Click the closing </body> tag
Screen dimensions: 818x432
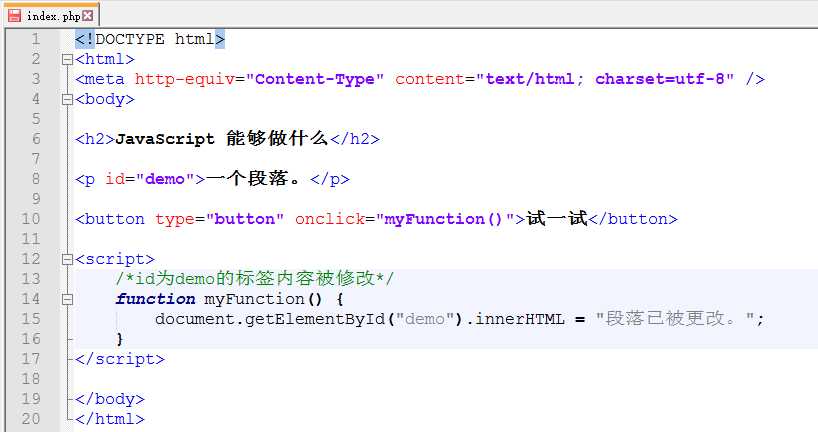point(110,400)
